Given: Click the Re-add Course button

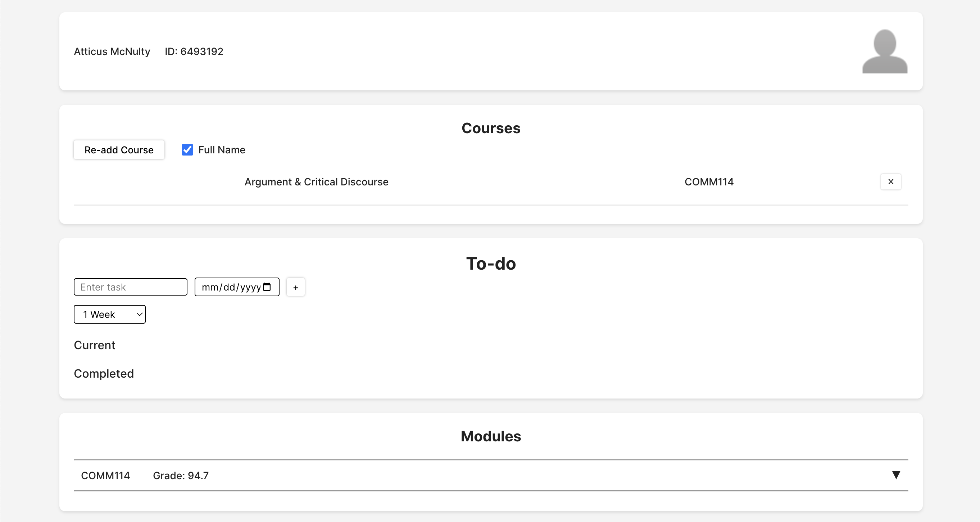Looking at the screenshot, I should coord(119,150).
